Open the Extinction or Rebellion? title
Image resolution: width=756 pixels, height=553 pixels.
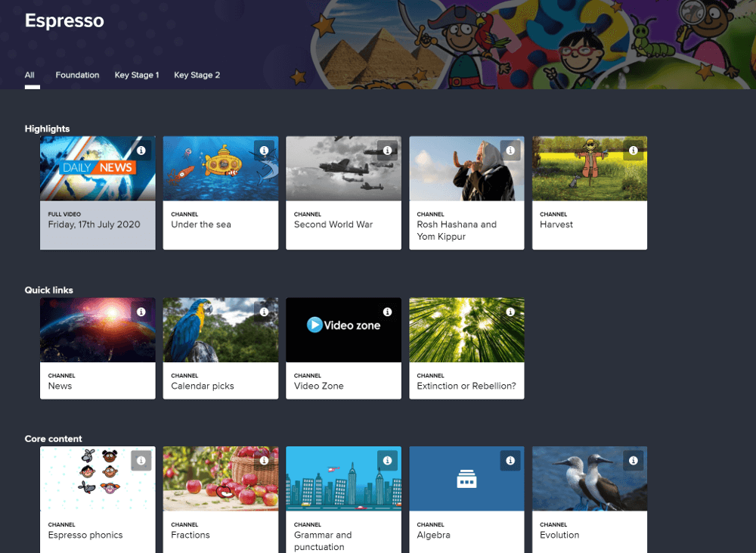(x=466, y=386)
